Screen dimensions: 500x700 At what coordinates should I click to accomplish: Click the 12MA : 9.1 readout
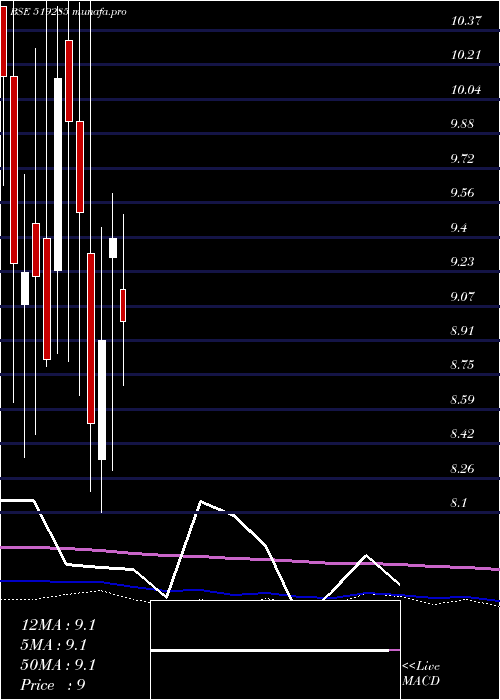58,625
